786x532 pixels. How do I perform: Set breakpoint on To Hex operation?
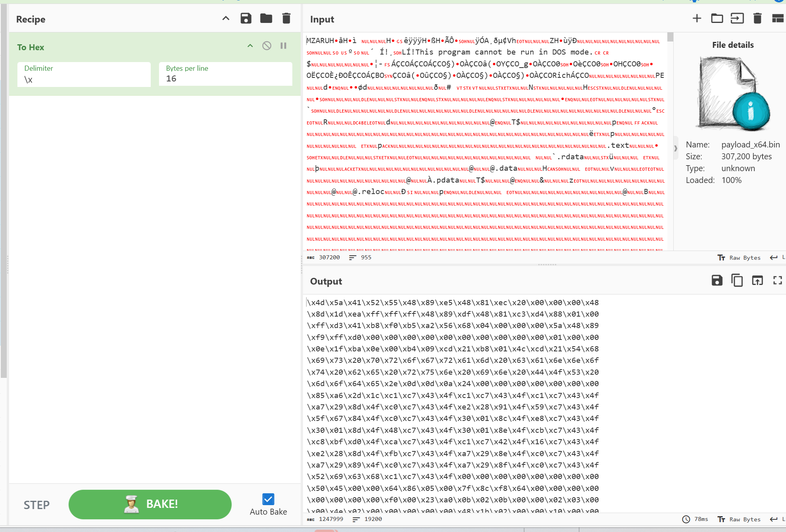coord(283,46)
